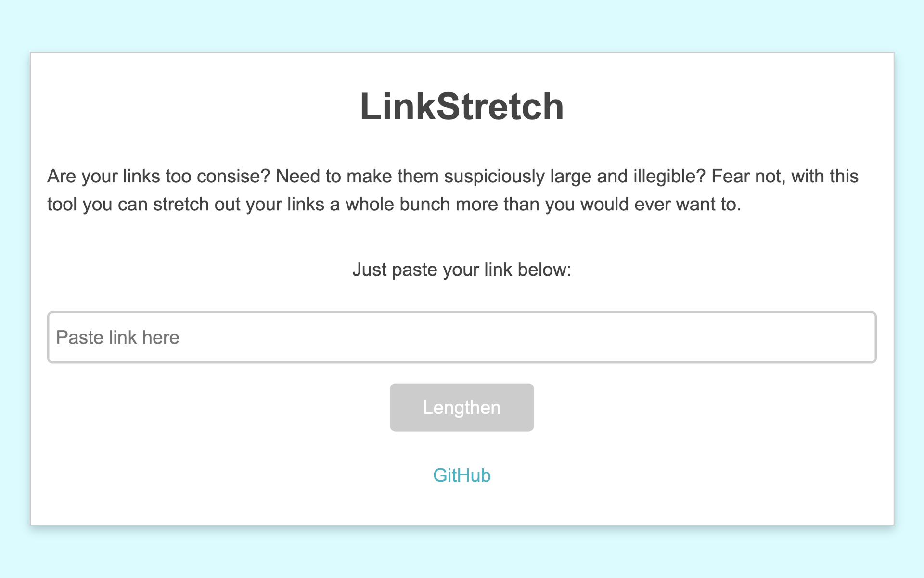Click the Paste link here input field

coord(461,337)
